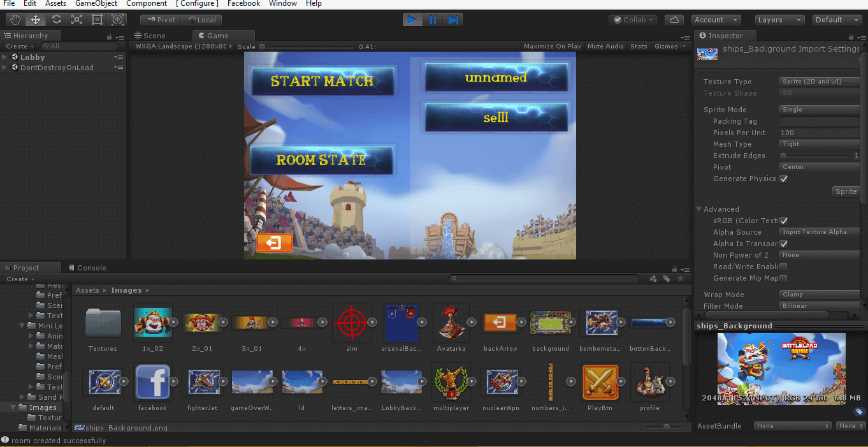Screen dimensions: 868x447
Task: Select the Hand tool in the toolbar
Action: point(15,20)
